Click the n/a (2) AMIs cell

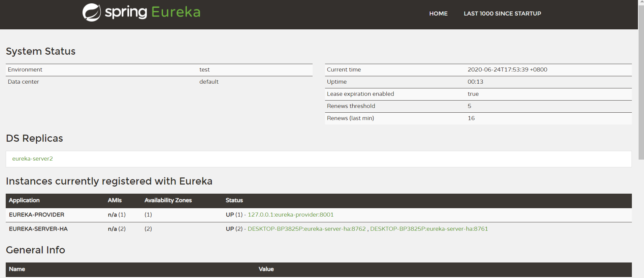117,229
